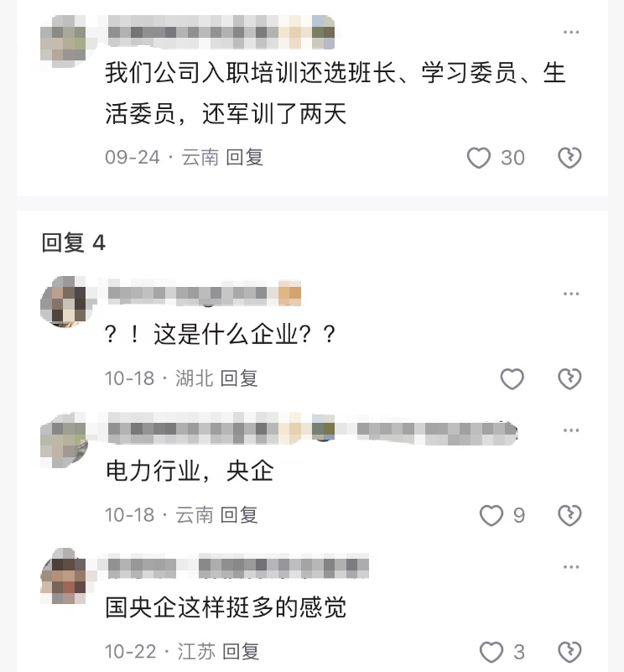Open three-dot menu for 国央企 reply
The width and height of the screenshot is (624, 672).
click(x=571, y=567)
